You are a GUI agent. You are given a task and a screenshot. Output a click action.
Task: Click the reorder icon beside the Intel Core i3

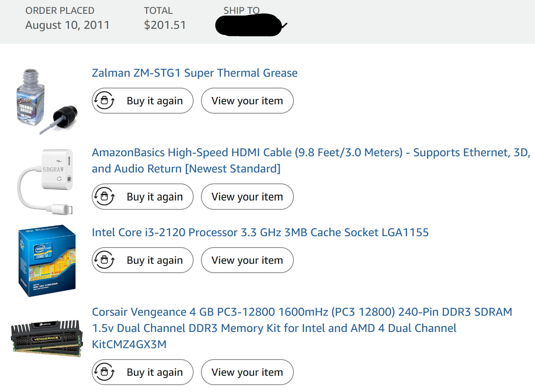coord(104,260)
